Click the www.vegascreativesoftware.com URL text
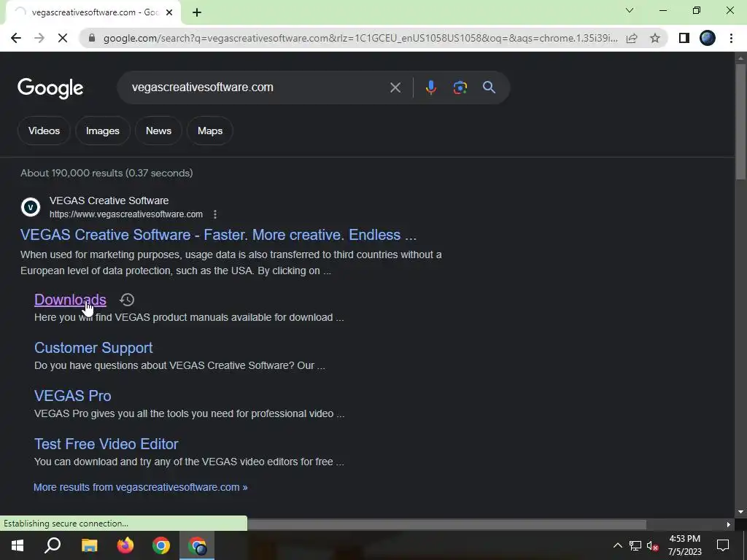 coord(125,214)
